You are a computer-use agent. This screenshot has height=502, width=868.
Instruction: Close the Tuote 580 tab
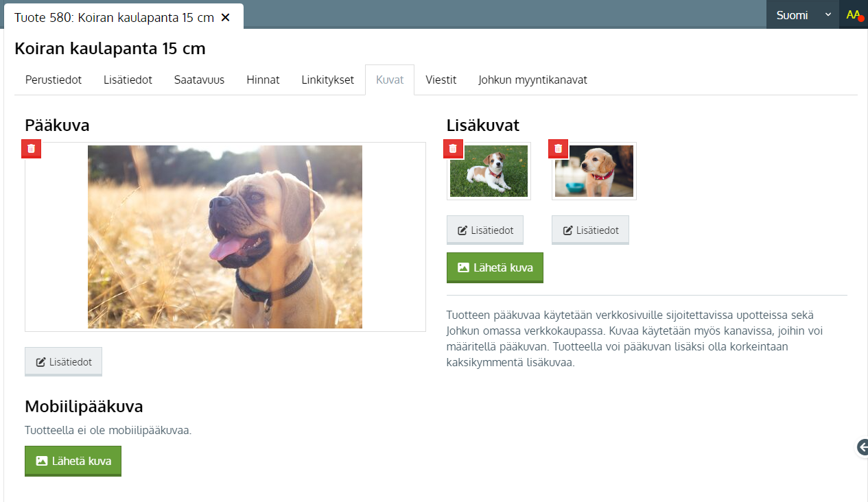pyautogui.click(x=225, y=17)
